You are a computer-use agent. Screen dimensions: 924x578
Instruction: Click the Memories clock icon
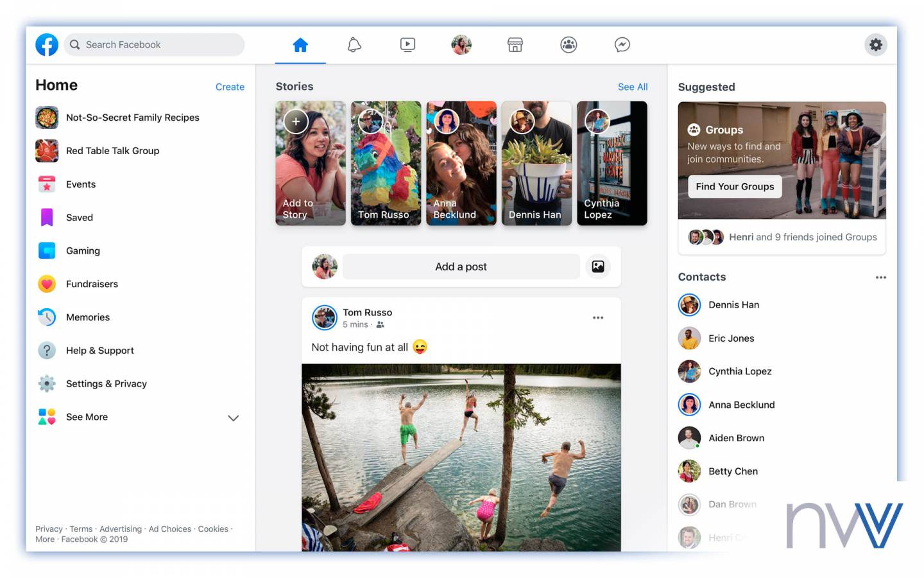point(47,317)
